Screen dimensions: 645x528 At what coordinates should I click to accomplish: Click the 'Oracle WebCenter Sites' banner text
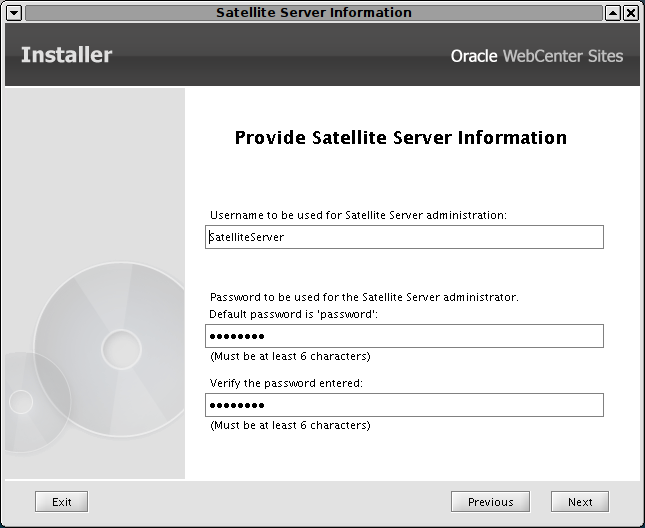537,56
